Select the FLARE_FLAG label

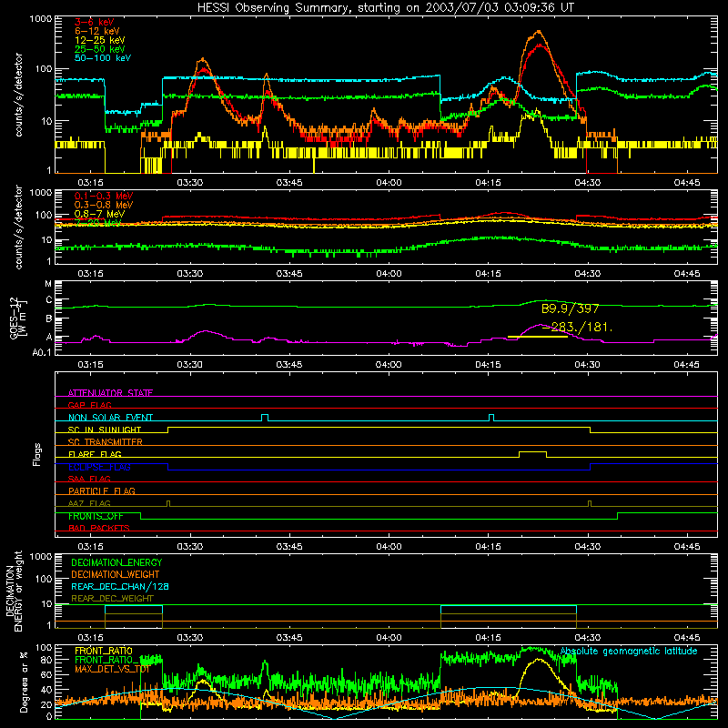95,454
